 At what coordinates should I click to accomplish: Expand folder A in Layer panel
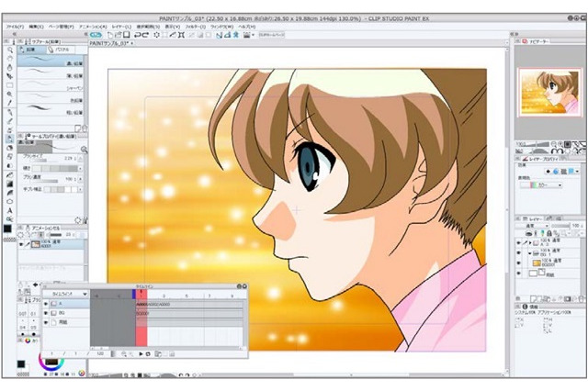pyautogui.click(x=530, y=242)
